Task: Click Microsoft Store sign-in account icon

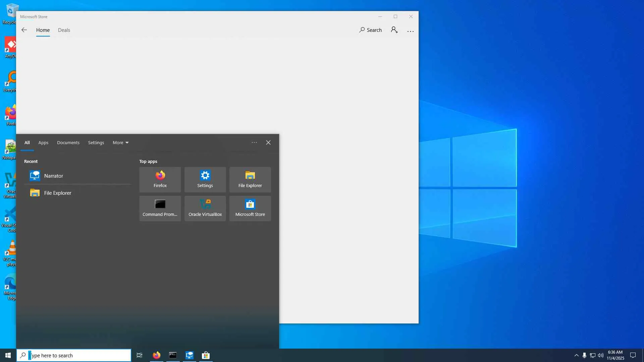Action: tap(394, 30)
